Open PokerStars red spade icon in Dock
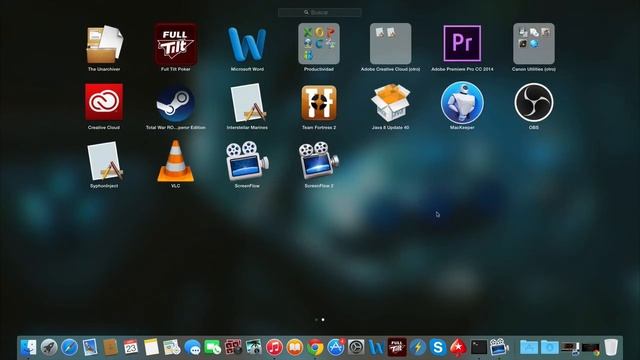Screen dimensions: 640x360 (458, 347)
